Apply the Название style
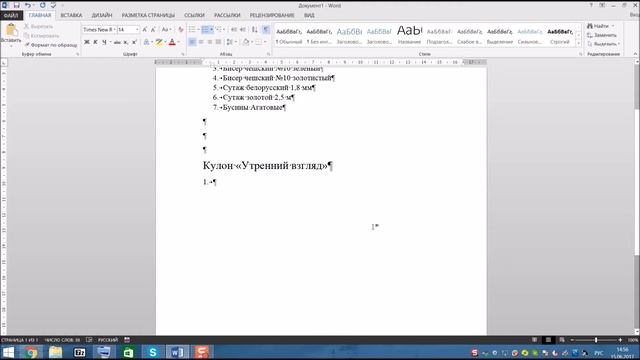The height and width of the screenshot is (360, 640). click(409, 36)
